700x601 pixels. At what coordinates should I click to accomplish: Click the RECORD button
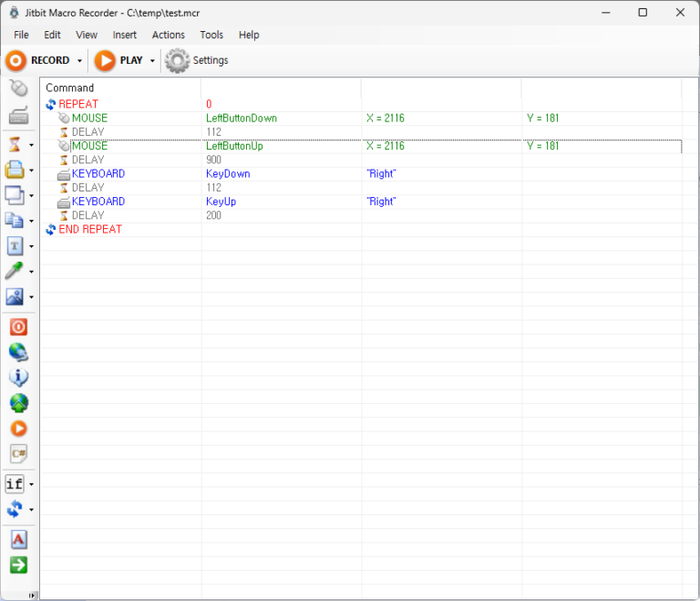pyautogui.click(x=39, y=60)
